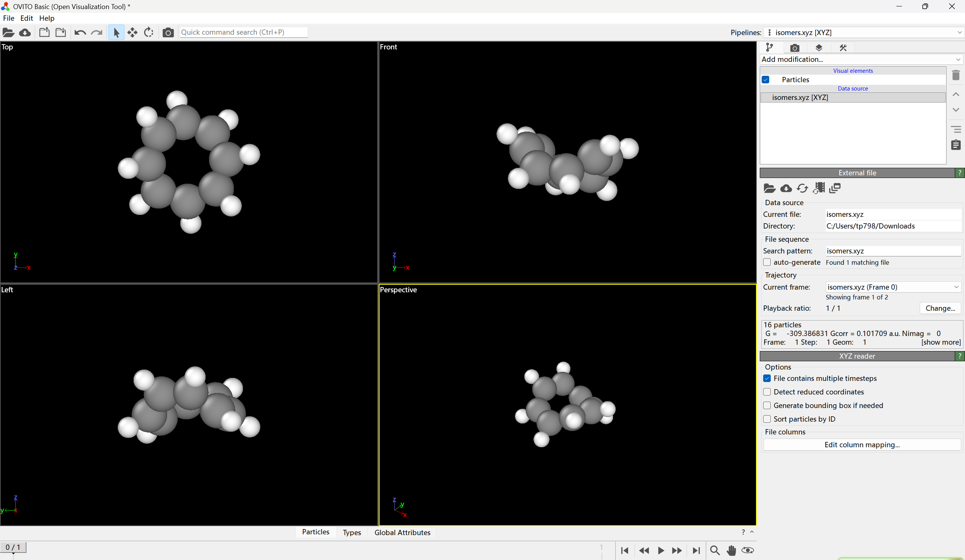Switch to the Types tab

pyautogui.click(x=352, y=532)
